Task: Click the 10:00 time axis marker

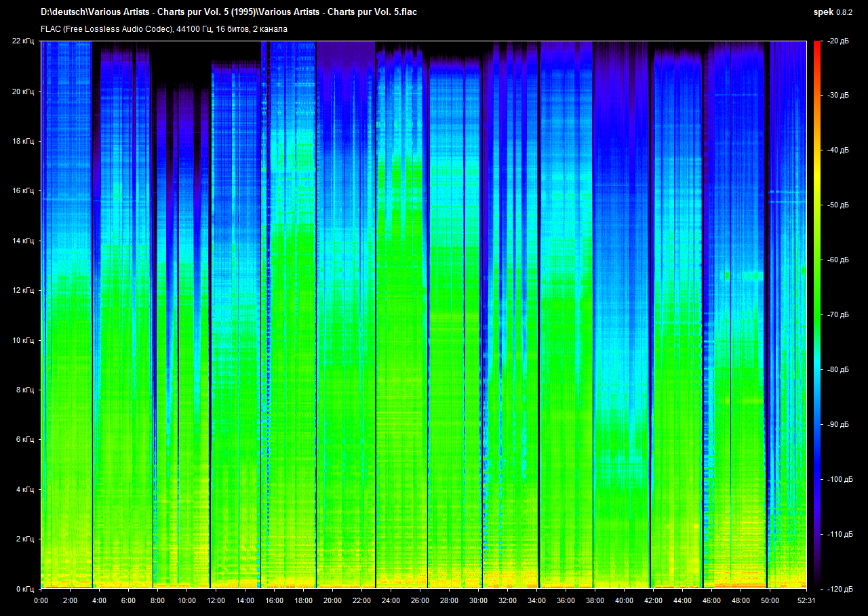Action: (x=186, y=600)
